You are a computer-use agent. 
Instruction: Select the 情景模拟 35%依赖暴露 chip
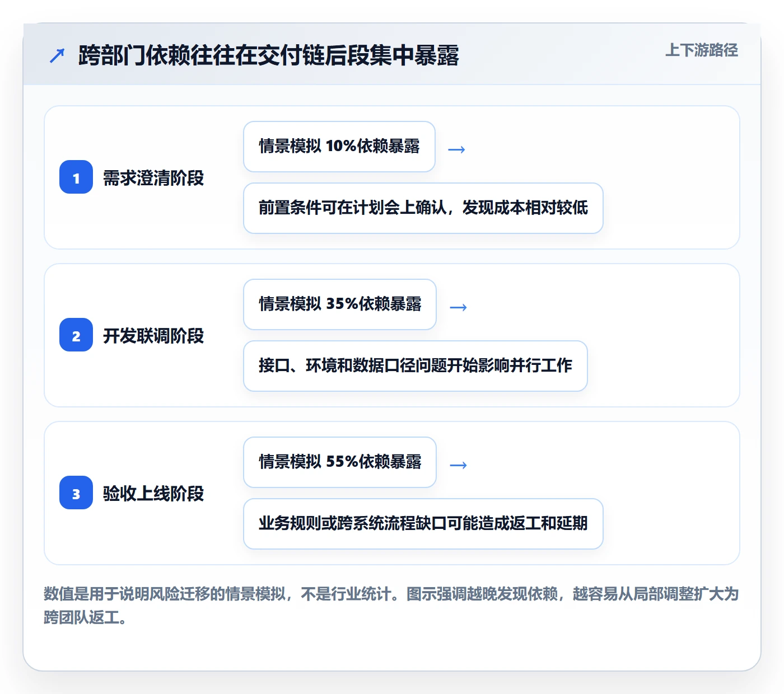click(x=340, y=304)
